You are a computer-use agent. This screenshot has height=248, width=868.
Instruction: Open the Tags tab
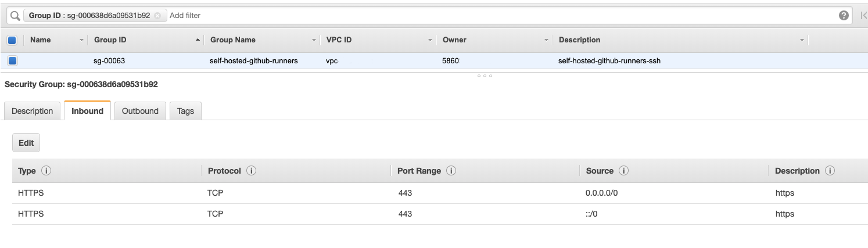185,111
